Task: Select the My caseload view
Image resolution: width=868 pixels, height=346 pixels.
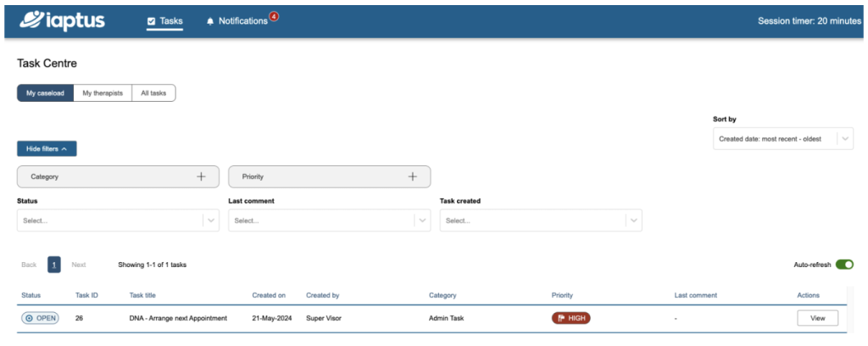Action: coord(45,93)
